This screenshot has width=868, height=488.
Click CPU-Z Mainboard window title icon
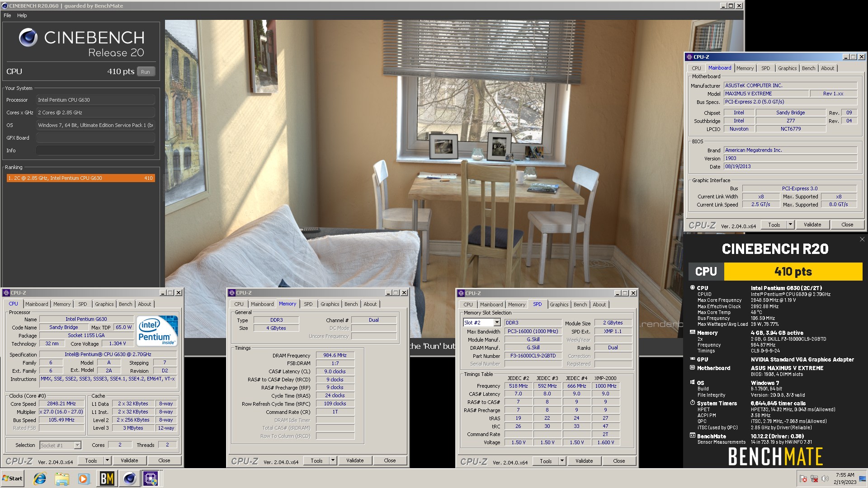click(689, 57)
